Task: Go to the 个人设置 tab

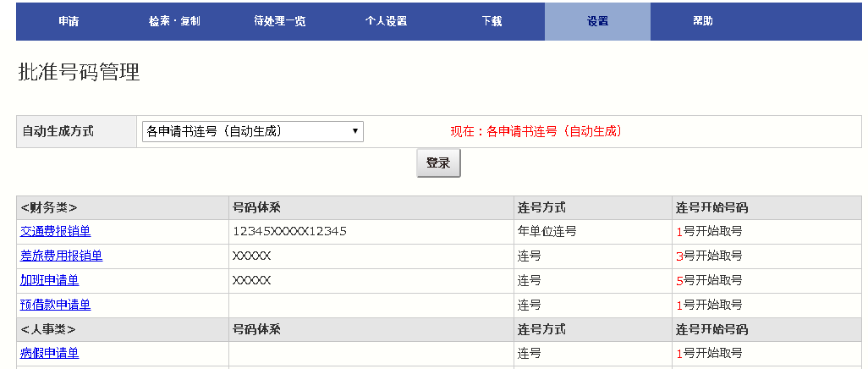Action: [386, 21]
